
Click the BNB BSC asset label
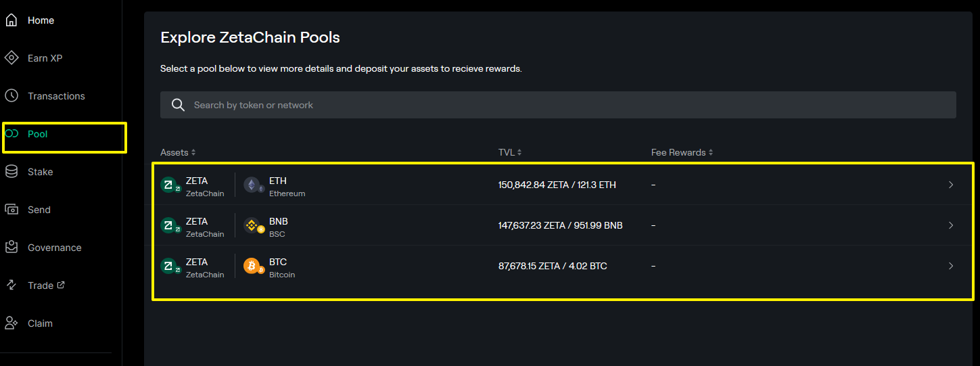click(279, 227)
